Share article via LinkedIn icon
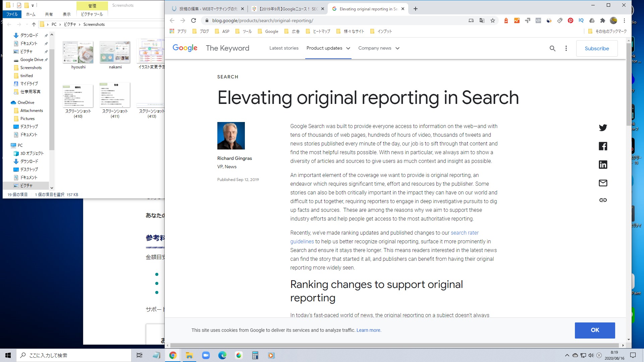This screenshot has width=644, height=362. 603,165
